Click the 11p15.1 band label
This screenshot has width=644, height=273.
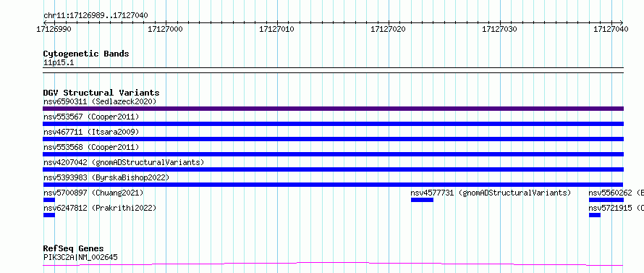point(59,63)
